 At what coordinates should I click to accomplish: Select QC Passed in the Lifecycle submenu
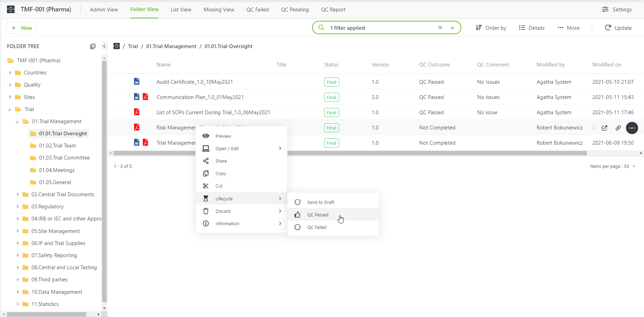317,215
